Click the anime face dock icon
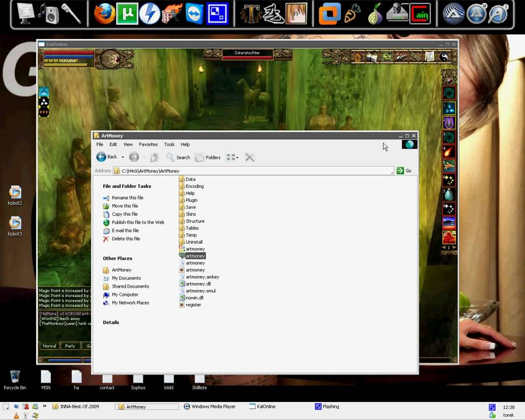The height and width of the screenshot is (420, 525). [x=297, y=14]
